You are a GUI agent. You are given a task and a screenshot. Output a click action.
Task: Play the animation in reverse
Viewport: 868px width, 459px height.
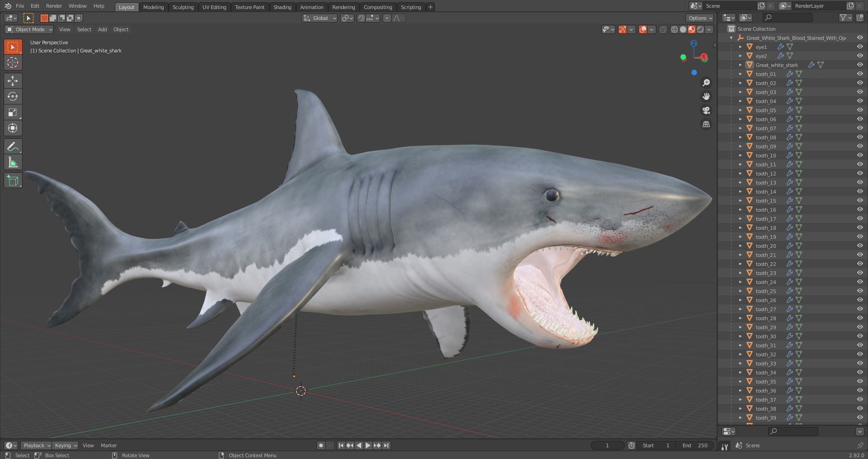(359, 445)
